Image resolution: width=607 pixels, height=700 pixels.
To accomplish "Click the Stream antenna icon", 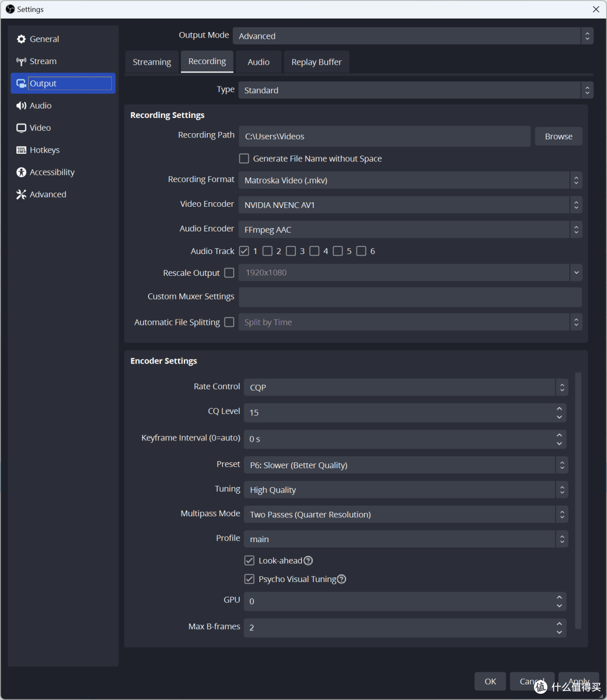I will click(x=21, y=61).
